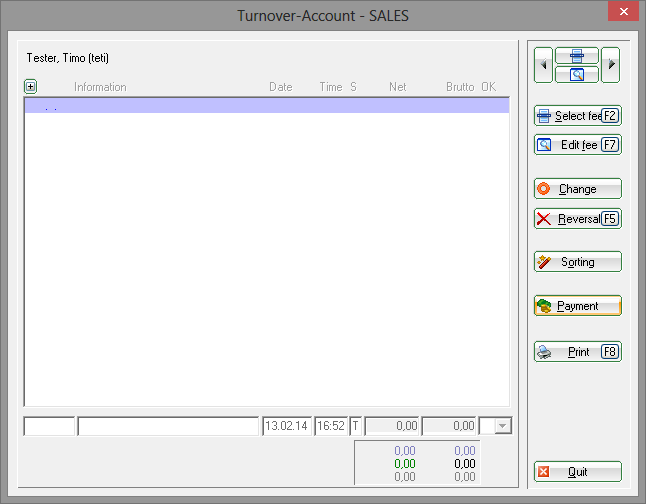Click the Information column header

pos(100,87)
